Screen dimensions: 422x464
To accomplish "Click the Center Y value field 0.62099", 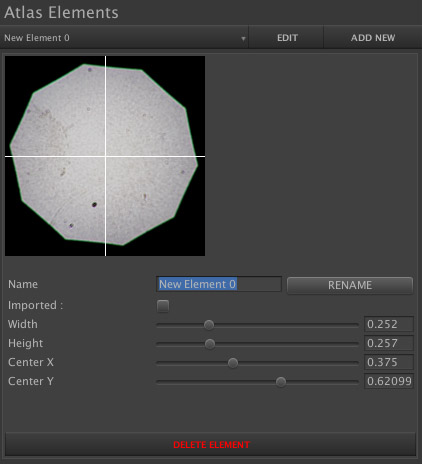I will click(x=389, y=381).
